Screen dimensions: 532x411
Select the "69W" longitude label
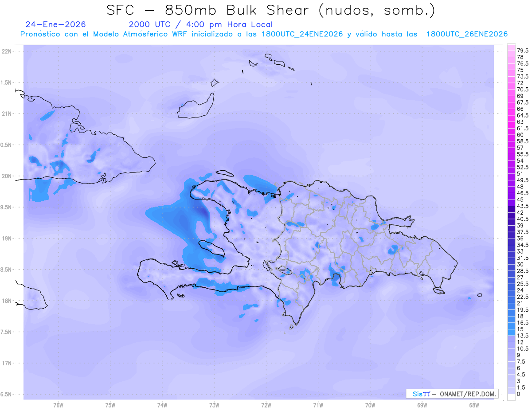point(422,405)
